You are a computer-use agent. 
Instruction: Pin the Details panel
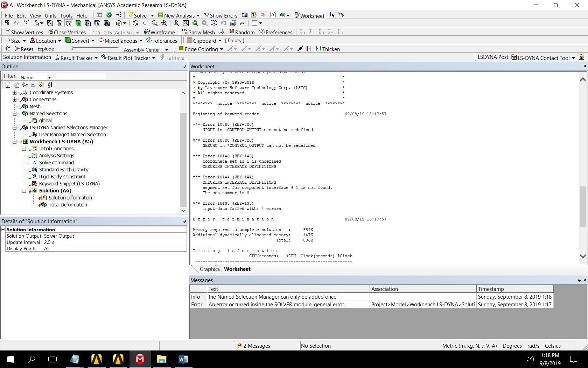184,221
